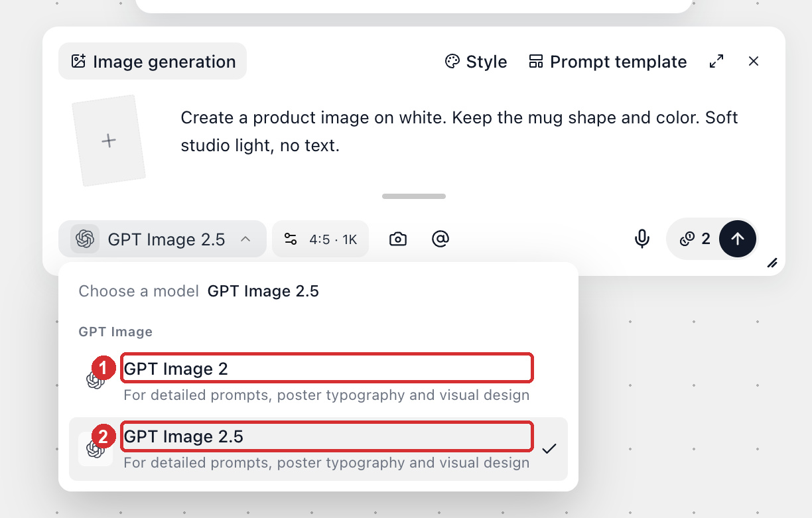Viewport: 812px width, 518px height.
Task: Click the 'GPT Image' group heading
Action: point(115,332)
